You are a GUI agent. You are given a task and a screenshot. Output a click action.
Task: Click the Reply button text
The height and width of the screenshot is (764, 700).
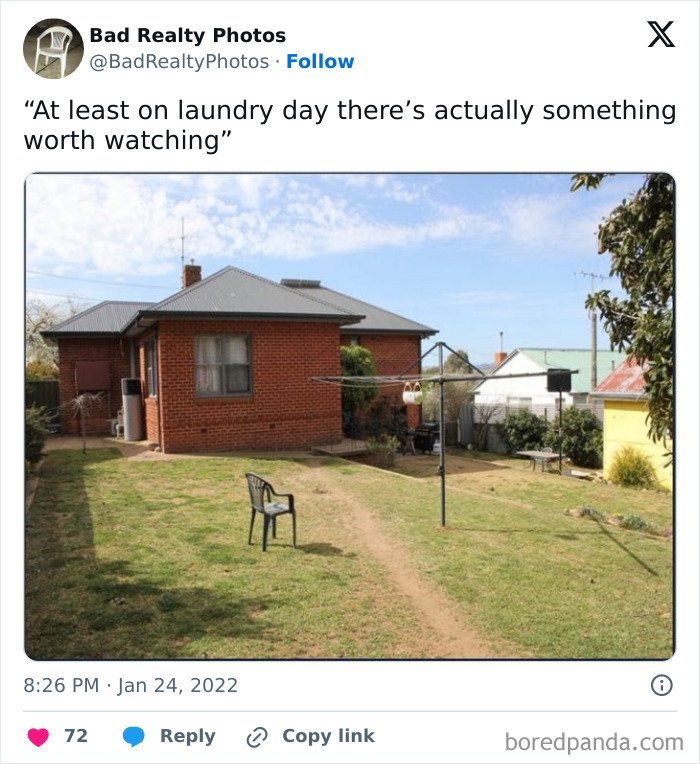pyautogui.click(x=188, y=736)
